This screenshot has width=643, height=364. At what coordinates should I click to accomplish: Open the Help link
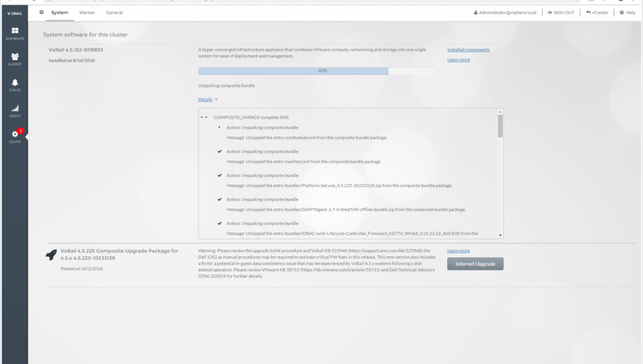click(x=628, y=13)
